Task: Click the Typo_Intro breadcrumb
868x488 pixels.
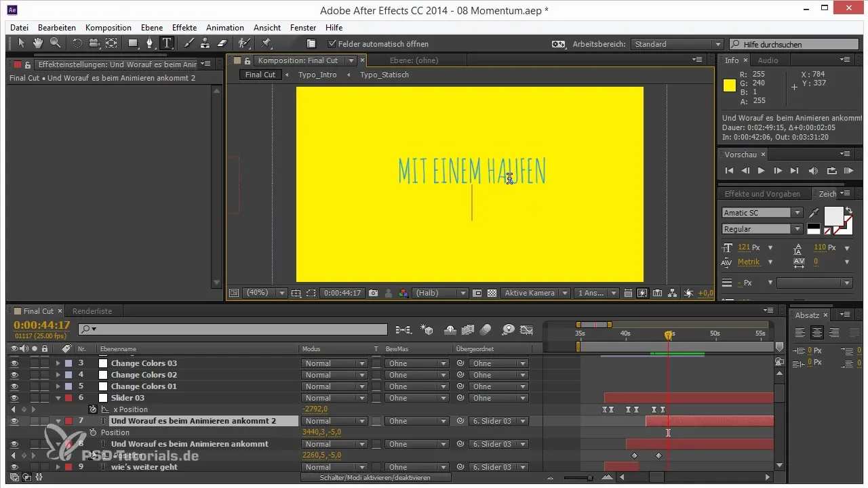Action: [317, 75]
